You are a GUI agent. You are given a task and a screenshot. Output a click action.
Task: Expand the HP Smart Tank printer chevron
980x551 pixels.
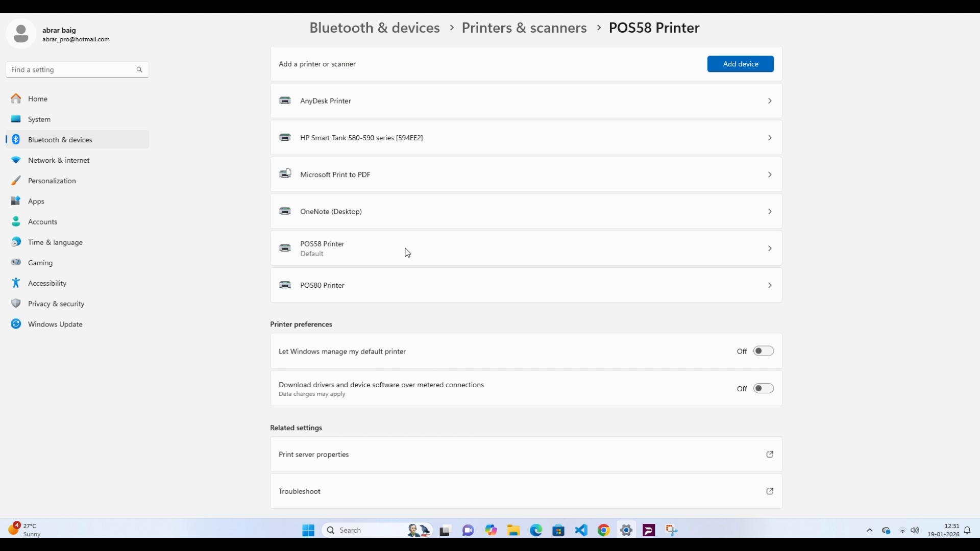tap(770, 138)
